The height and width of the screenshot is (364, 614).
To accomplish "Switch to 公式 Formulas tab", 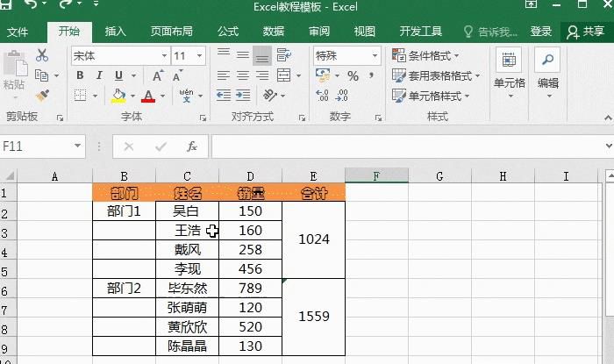I will pyautogui.click(x=228, y=32).
